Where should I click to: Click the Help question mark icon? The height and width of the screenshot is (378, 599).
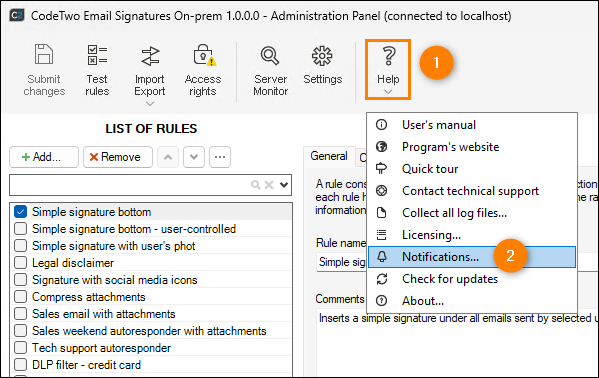click(x=389, y=56)
